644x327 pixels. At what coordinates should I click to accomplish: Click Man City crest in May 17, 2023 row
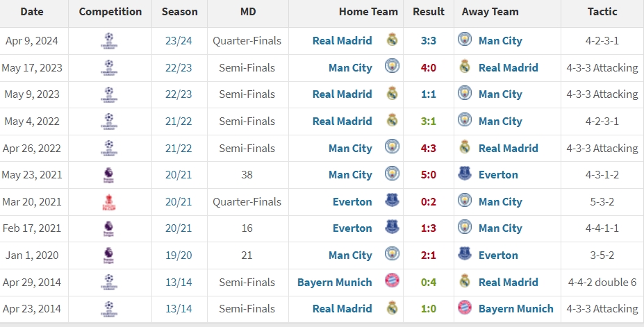392,67
